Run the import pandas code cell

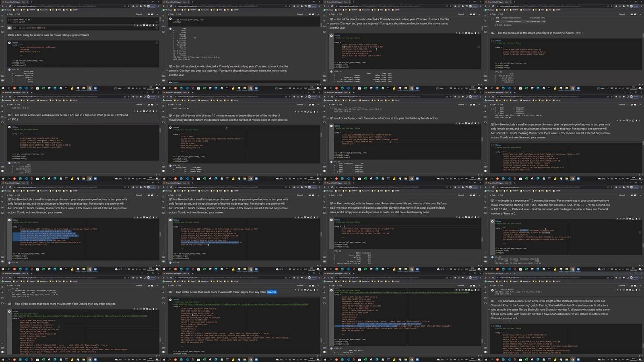[x=9, y=20]
